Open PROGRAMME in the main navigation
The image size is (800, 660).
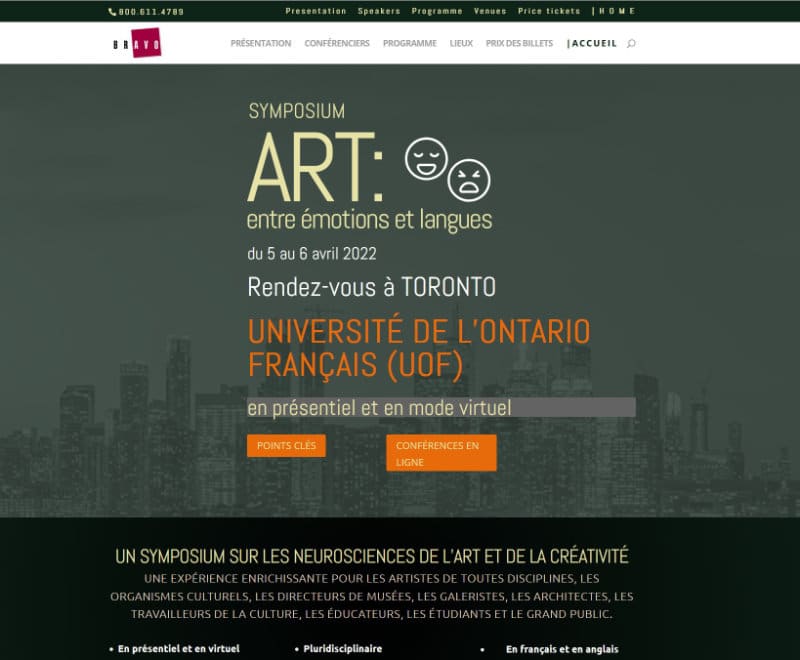[409, 44]
